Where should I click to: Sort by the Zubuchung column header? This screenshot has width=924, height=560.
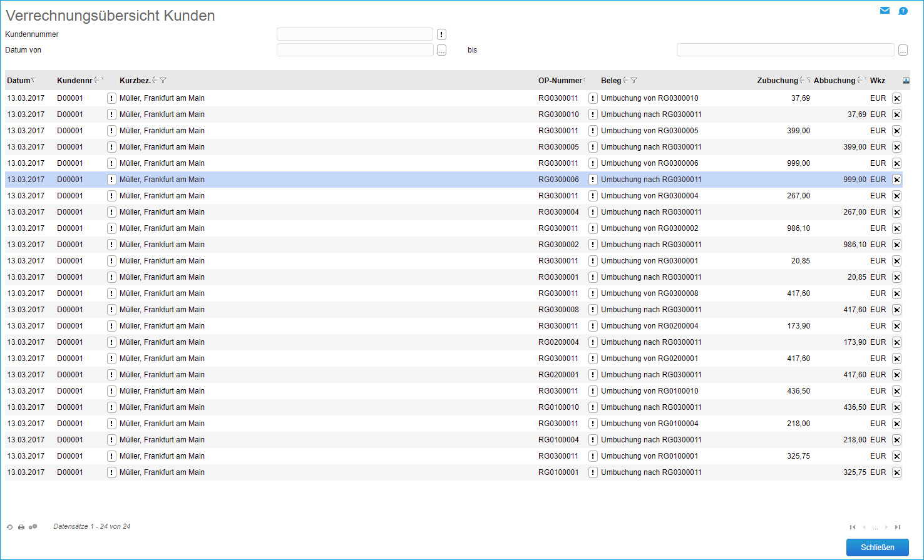(777, 81)
